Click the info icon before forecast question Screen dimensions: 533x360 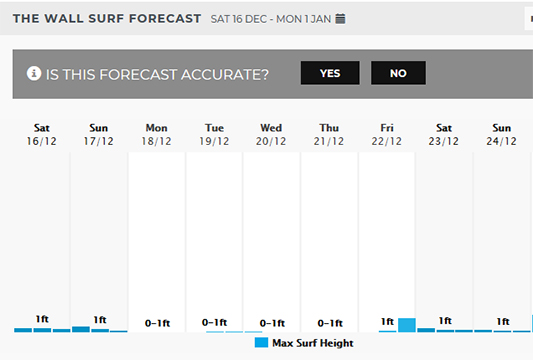[34, 73]
